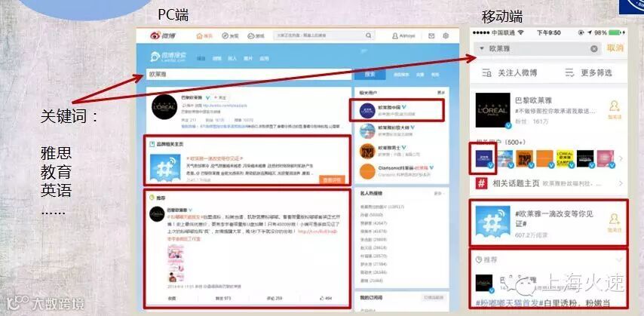This screenshot has height=316, width=644.
Task: Click the short URL link in the recommended post
Action: (x=317, y=232)
